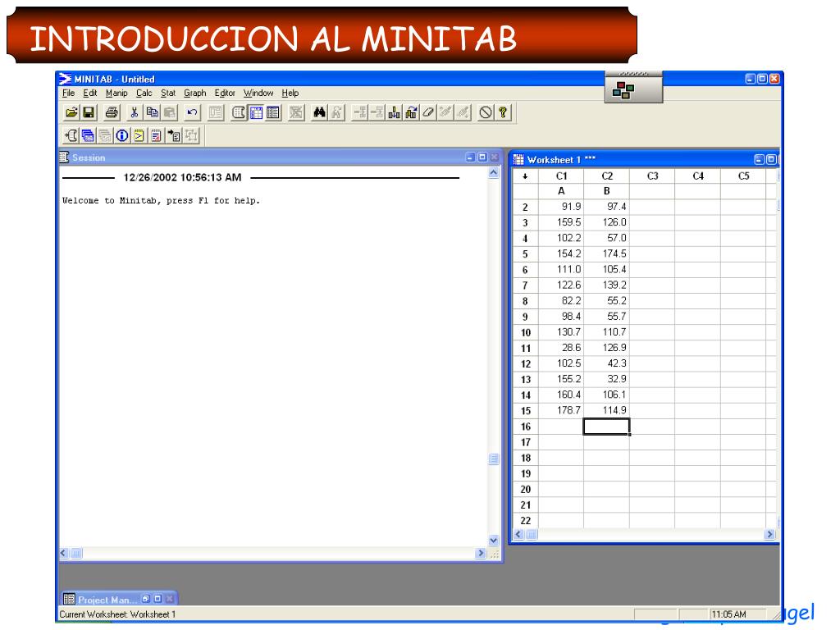Open the Graph menu
The image size is (840, 630).
click(195, 94)
